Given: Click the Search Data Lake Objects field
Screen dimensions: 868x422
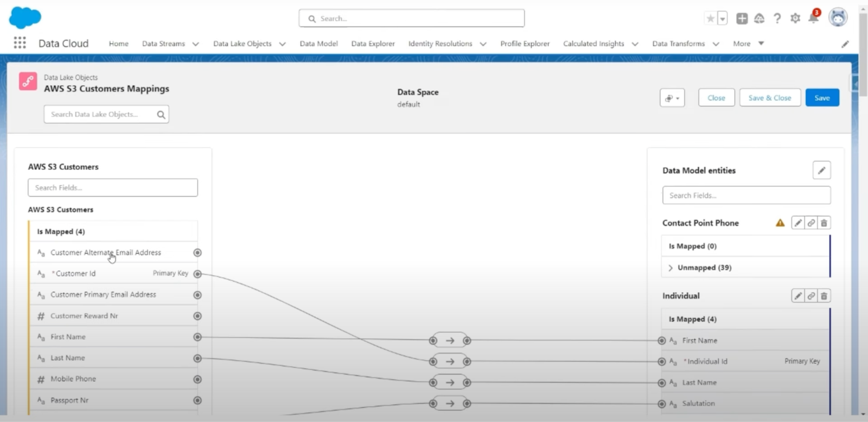Looking at the screenshot, I should point(106,115).
